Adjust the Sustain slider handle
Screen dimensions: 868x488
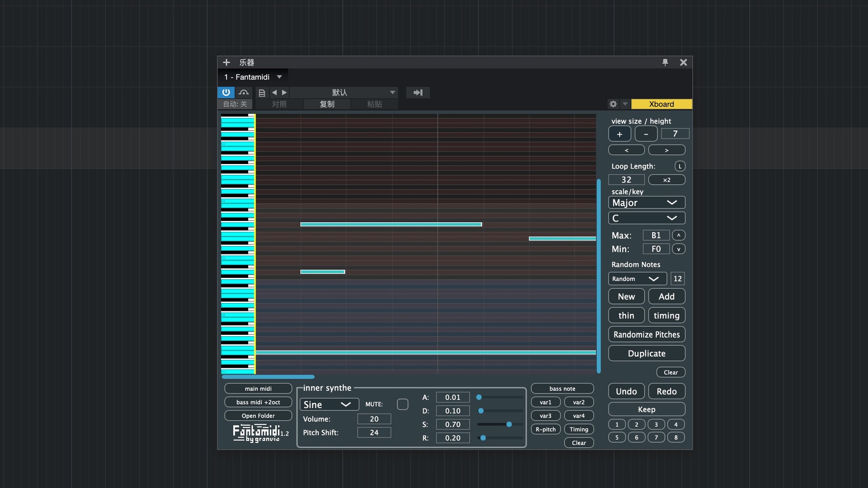coord(509,424)
